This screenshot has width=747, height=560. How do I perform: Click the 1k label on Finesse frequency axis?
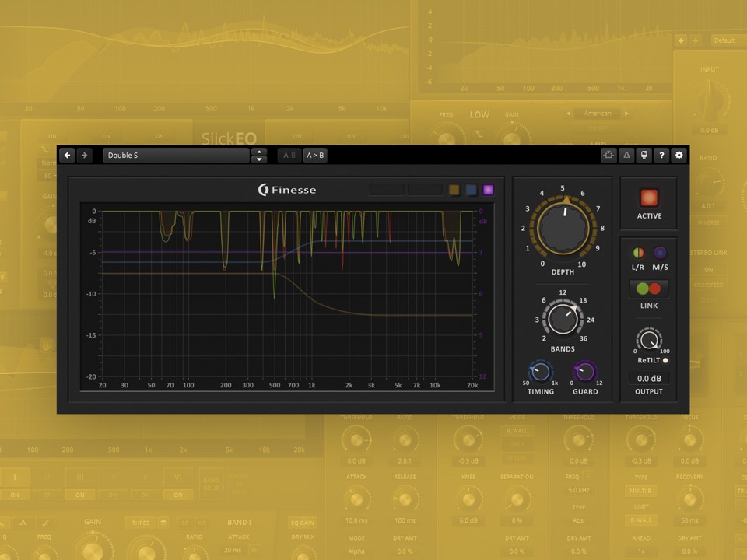(311, 385)
